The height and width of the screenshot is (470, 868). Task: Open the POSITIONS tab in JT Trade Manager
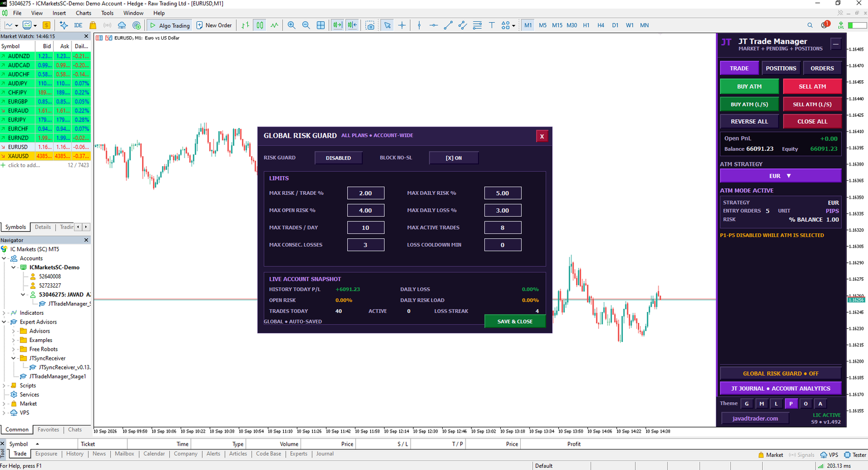coord(781,68)
